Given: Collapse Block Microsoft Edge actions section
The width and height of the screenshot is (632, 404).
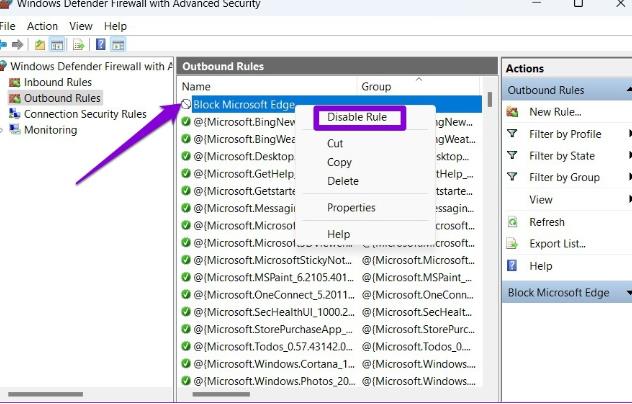Looking at the screenshot, I should [x=629, y=293].
